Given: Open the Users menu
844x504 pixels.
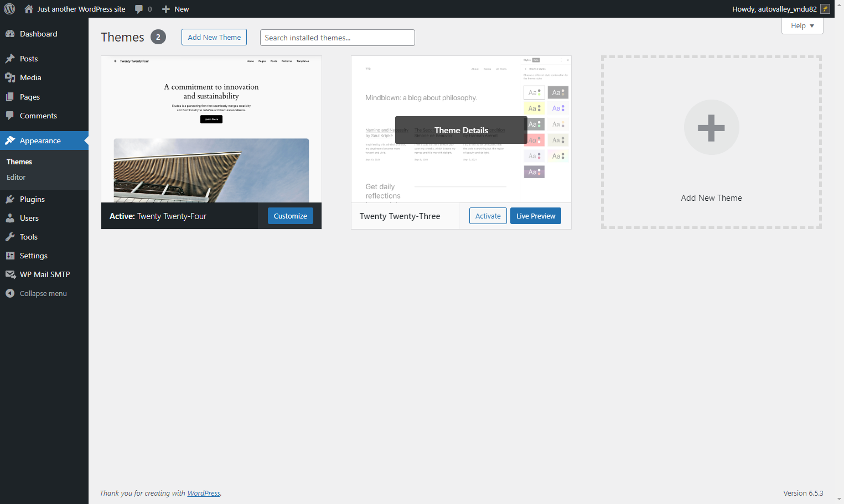Looking at the screenshot, I should (44, 218).
